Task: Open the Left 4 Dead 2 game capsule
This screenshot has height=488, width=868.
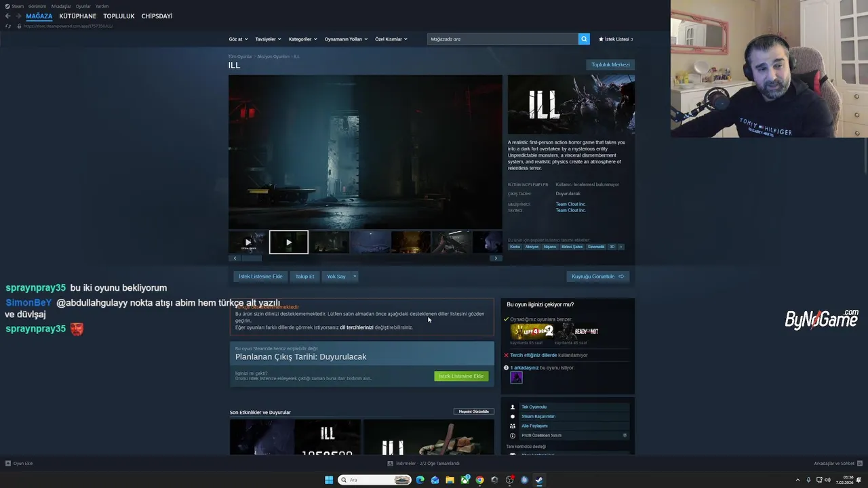Action: click(x=532, y=331)
